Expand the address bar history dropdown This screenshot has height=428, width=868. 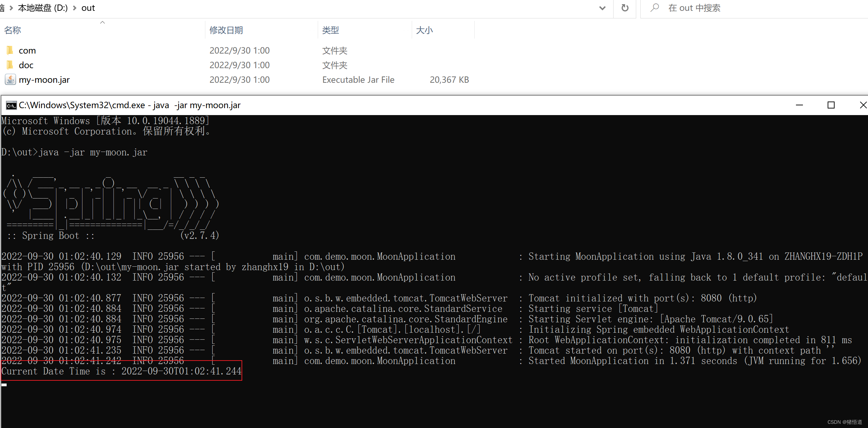coord(602,8)
